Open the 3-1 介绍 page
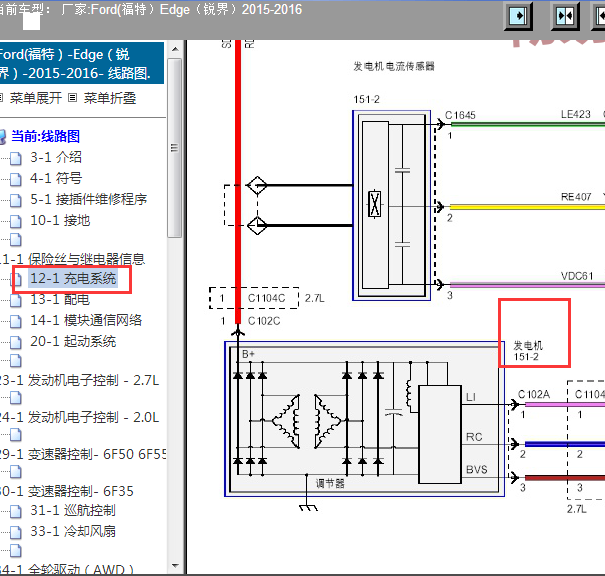The height and width of the screenshot is (576, 605). pos(56,157)
